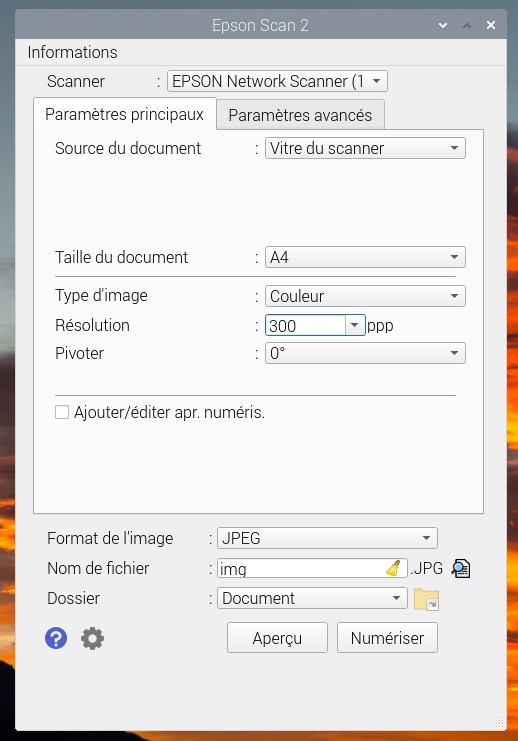Open the destination folder icon
The width and height of the screenshot is (518, 741).
[x=426, y=599]
